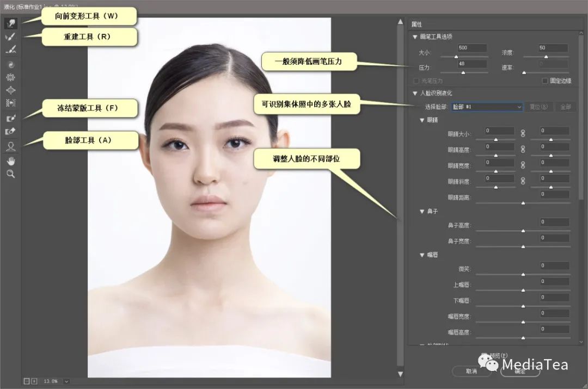Image resolution: width=588 pixels, height=389 pixels.
Task: Collapse the 嘴唇 section
Action: 422,255
